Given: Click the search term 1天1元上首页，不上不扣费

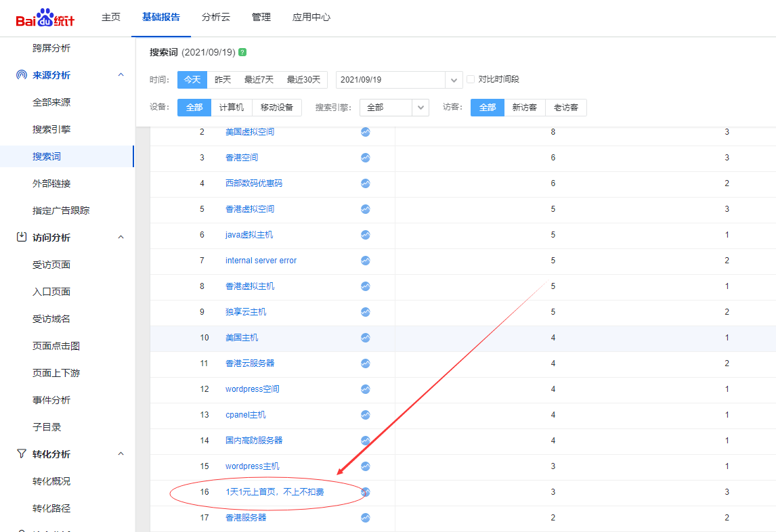Looking at the screenshot, I should [275, 492].
